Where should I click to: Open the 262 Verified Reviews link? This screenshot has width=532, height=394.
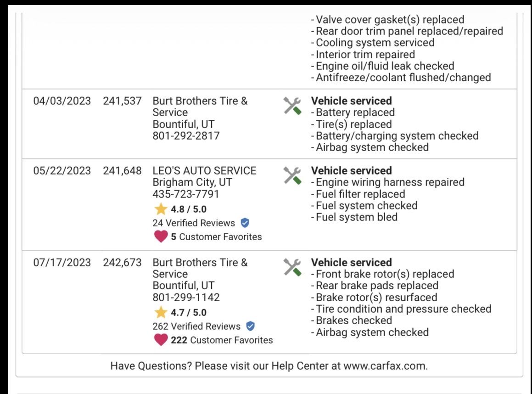tap(196, 326)
